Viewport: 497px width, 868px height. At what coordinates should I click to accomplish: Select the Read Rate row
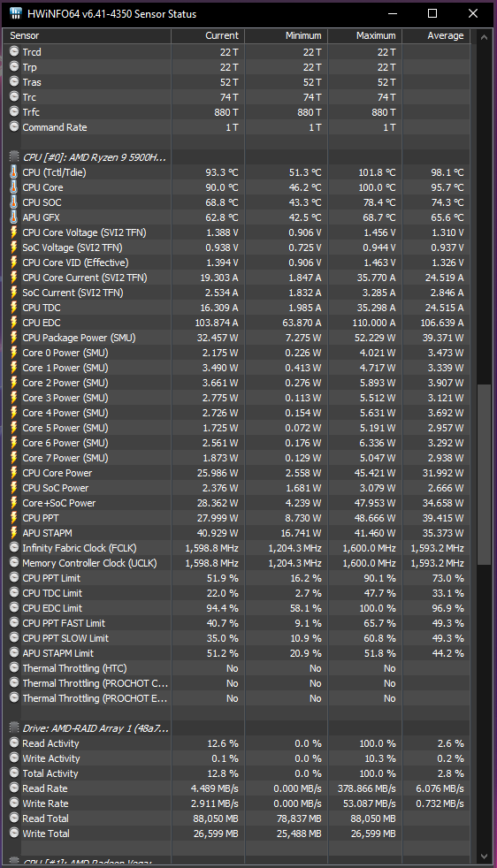[237, 788]
